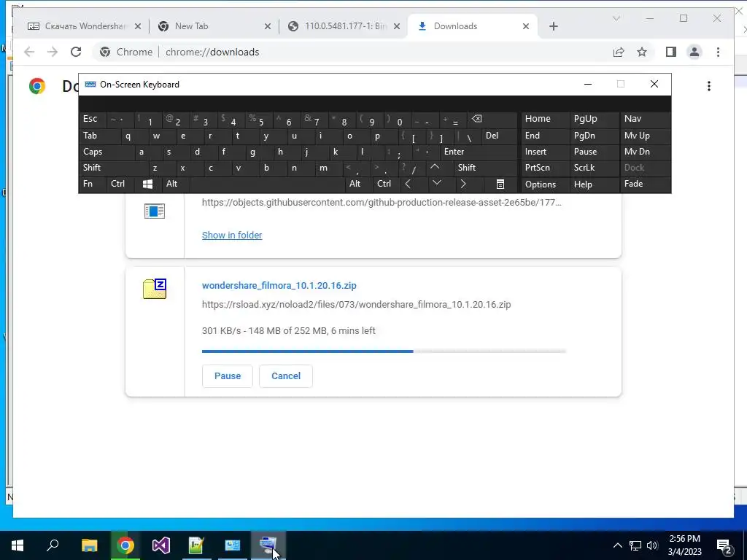Viewport: 747px width, 560px height.
Task: Open Visual Studio from taskbar
Action: coord(161,545)
